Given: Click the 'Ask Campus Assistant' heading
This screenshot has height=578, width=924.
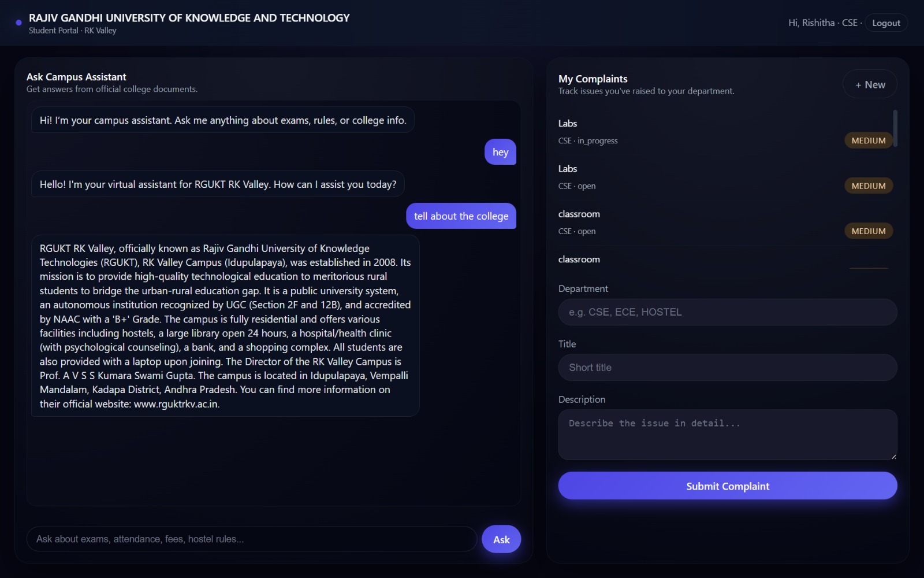Looking at the screenshot, I should 76,77.
